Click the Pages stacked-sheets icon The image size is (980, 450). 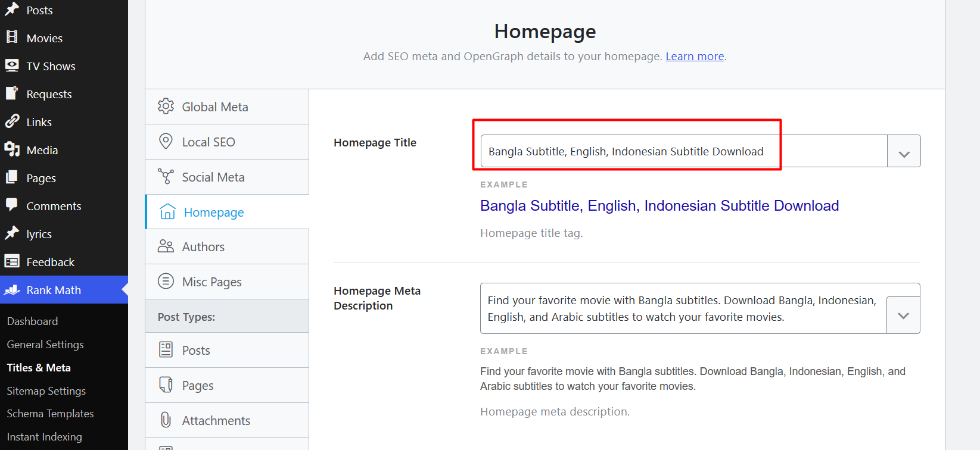tap(12, 177)
